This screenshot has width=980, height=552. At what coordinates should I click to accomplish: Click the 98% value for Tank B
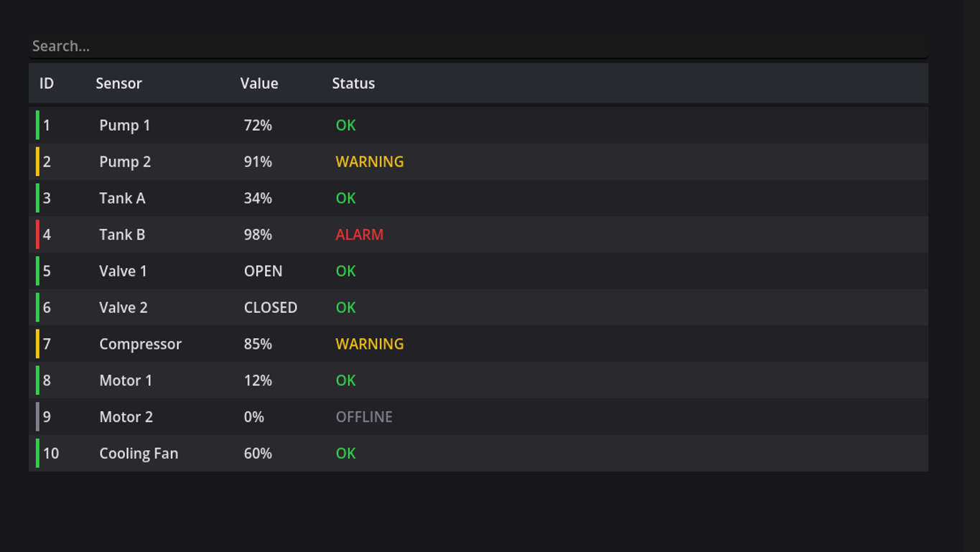258,235
